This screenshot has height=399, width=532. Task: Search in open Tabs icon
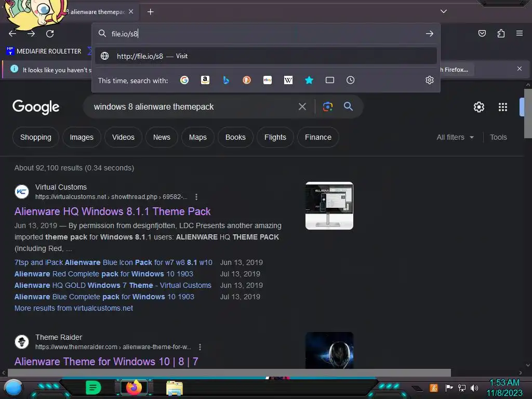pyautogui.click(x=330, y=80)
